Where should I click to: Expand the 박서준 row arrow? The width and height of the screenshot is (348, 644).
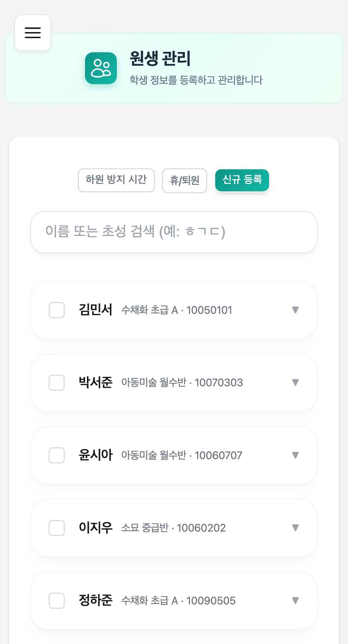[295, 382]
